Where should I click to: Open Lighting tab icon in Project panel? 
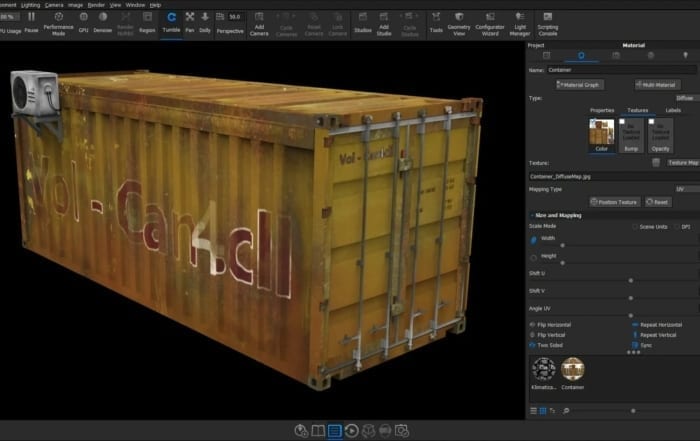click(686, 55)
